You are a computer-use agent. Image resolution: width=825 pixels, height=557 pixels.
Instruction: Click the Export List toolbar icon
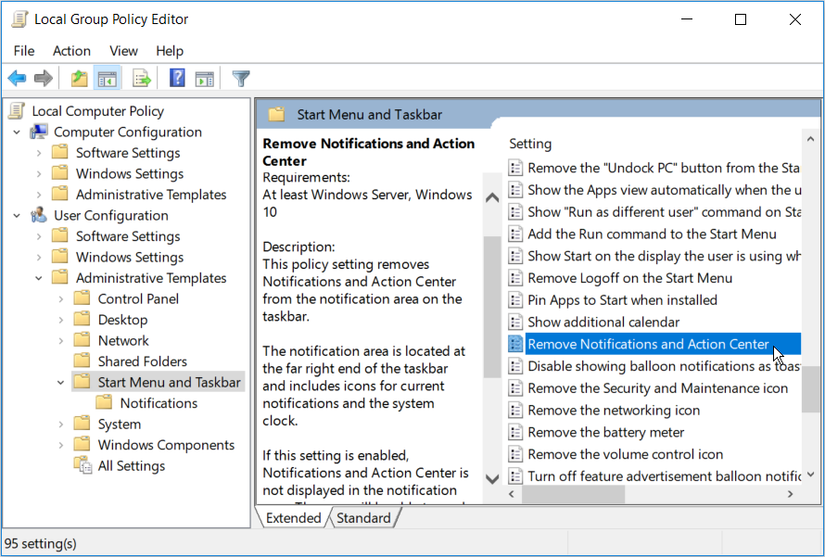142,79
